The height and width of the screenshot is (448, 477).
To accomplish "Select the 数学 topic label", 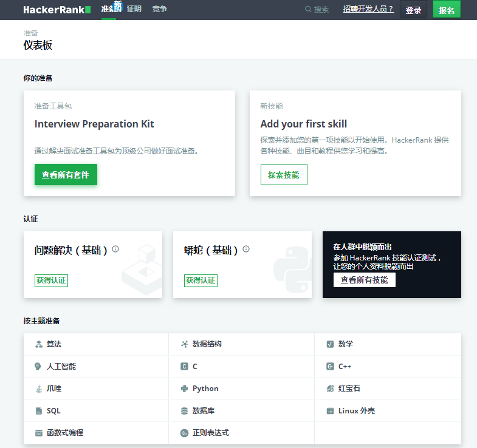I will 346,344.
